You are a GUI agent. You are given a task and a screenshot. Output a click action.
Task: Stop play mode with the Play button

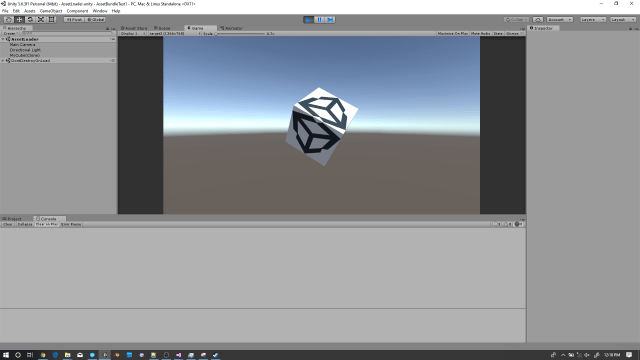[x=309, y=20]
